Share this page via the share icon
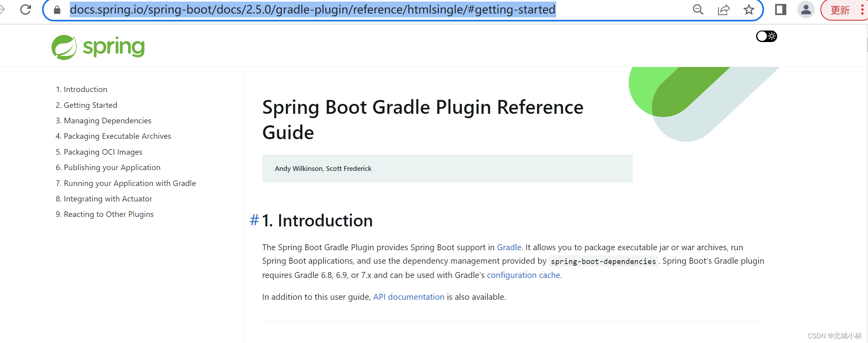 724,10
